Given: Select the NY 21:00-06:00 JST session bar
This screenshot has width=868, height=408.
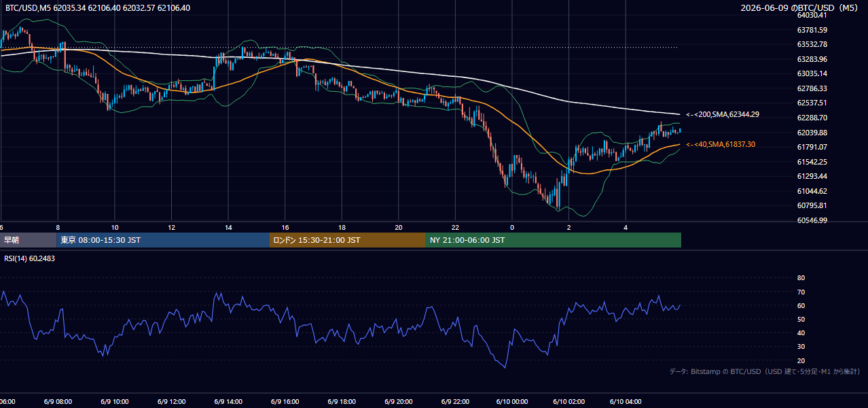Looking at the screenshot, I should tap(554, 240).
